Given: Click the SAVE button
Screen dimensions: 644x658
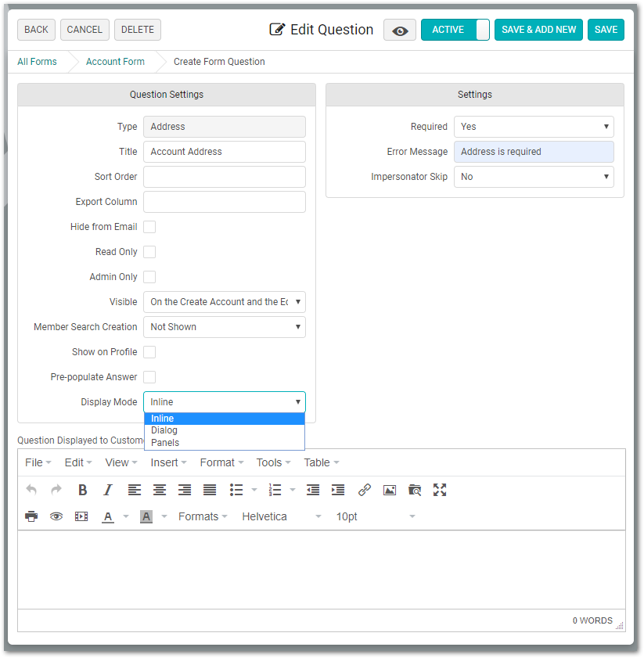Looking at the screenshot, I should [x=606, y=30].
